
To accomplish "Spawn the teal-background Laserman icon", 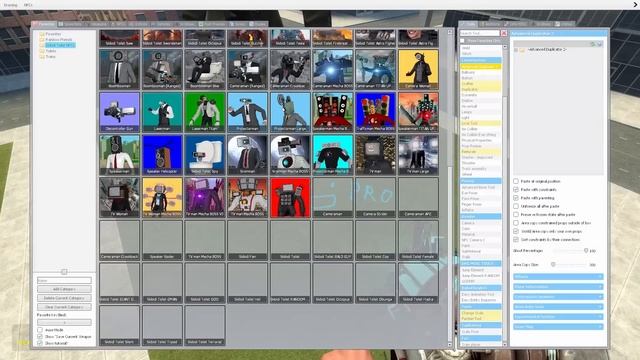I will [x=162, y=112].
